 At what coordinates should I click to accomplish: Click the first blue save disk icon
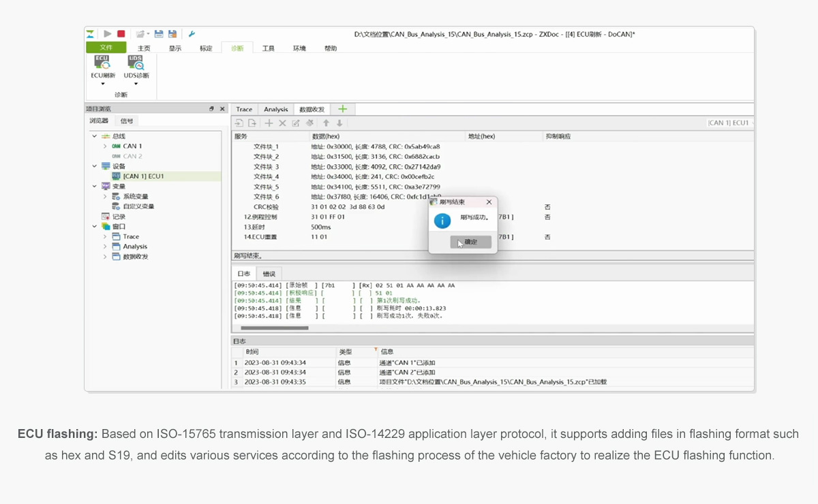159,33
